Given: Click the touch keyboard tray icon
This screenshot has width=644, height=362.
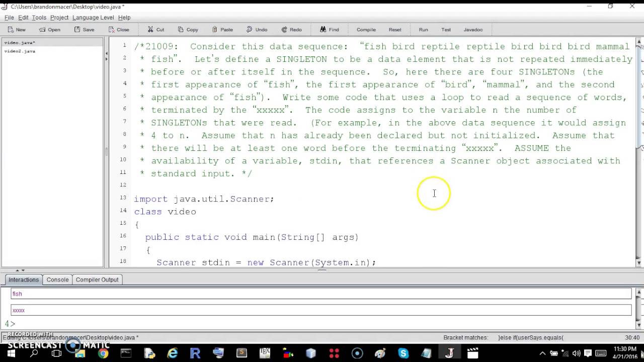Looking at the screenshot, I should tap(600, 353).
